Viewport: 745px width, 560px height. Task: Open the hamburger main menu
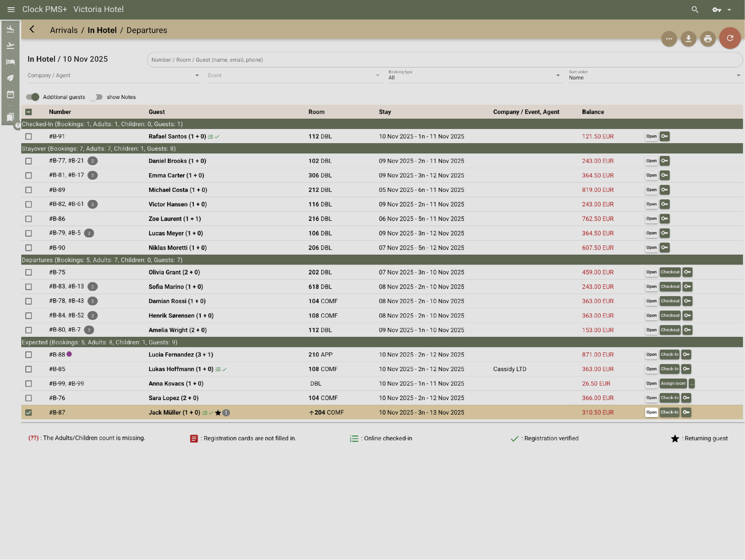coord(11,9)
